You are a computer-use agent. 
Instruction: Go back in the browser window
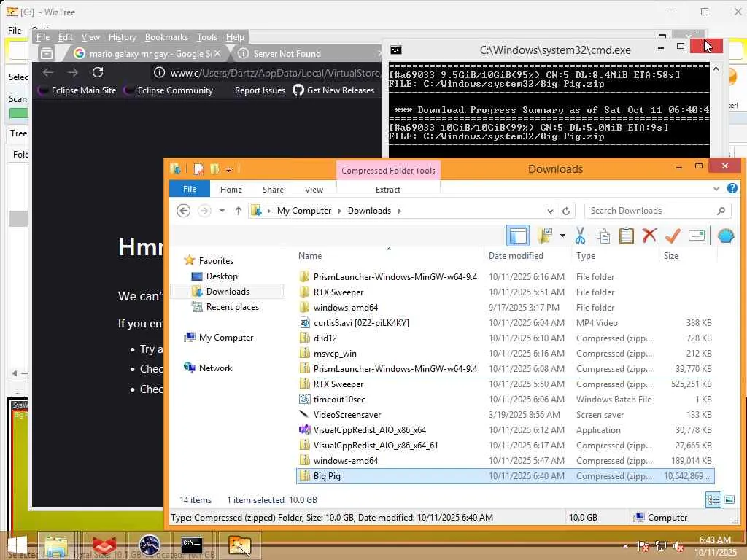(48, 72)
